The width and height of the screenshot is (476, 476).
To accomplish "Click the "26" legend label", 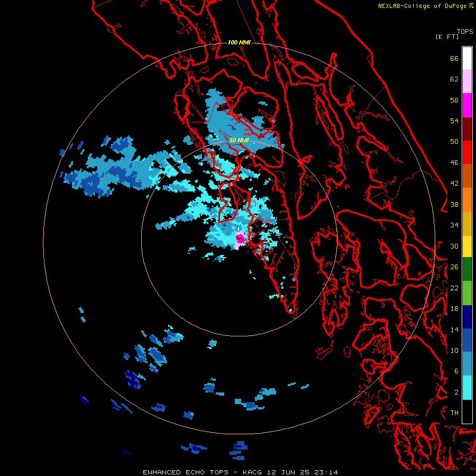I will [454, 267].
